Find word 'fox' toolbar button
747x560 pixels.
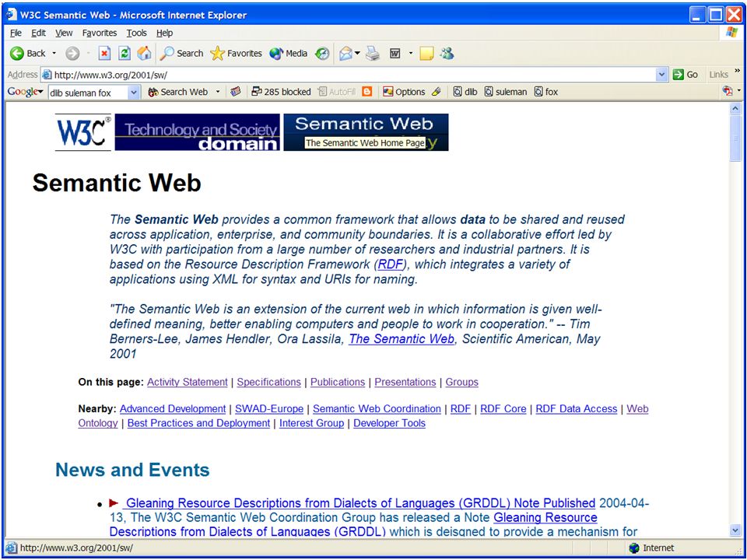tap(546, 92)
